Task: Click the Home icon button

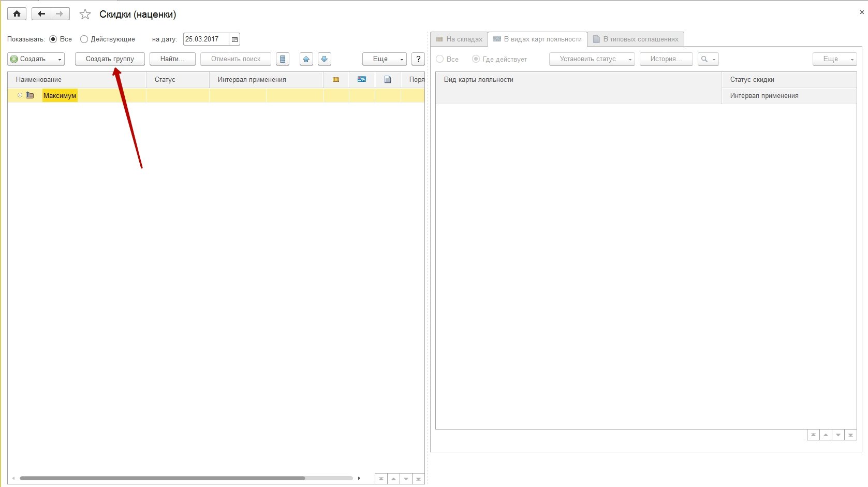Action: [x=17, y=14]
